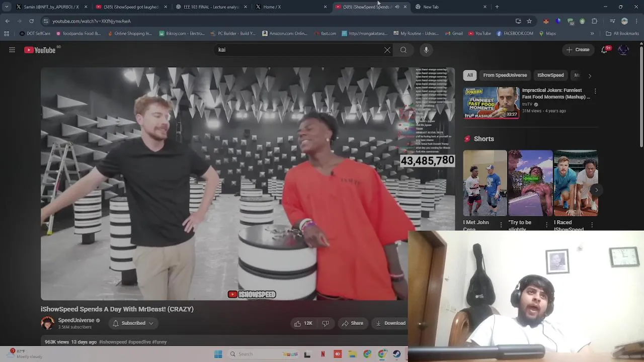Open the install/cast icon in the address bar
This screenshot has height=362, width=644.
pos(518,21)
